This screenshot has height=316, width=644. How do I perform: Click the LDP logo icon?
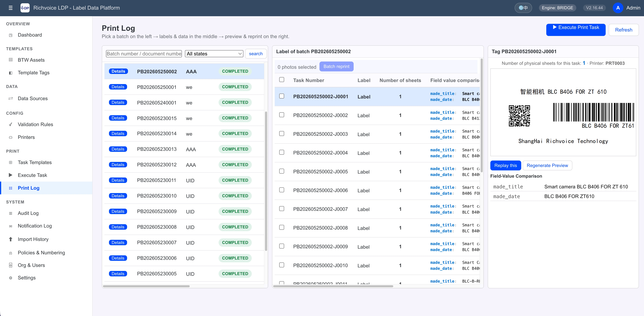pyautogui.click(x=25, y=8)
